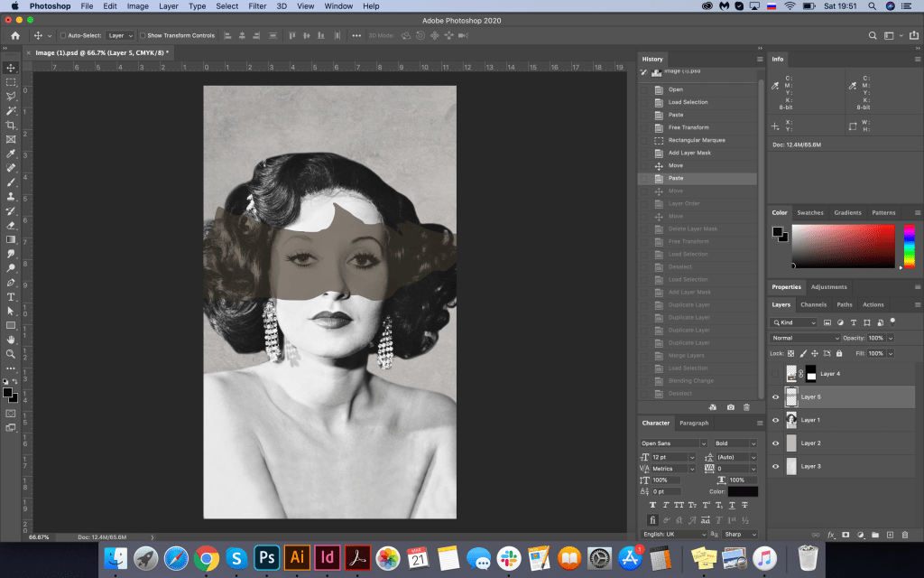The width and height of the screenshot is (924, 578).
Task: Open the Filter menu
Action: pos(257,6)
